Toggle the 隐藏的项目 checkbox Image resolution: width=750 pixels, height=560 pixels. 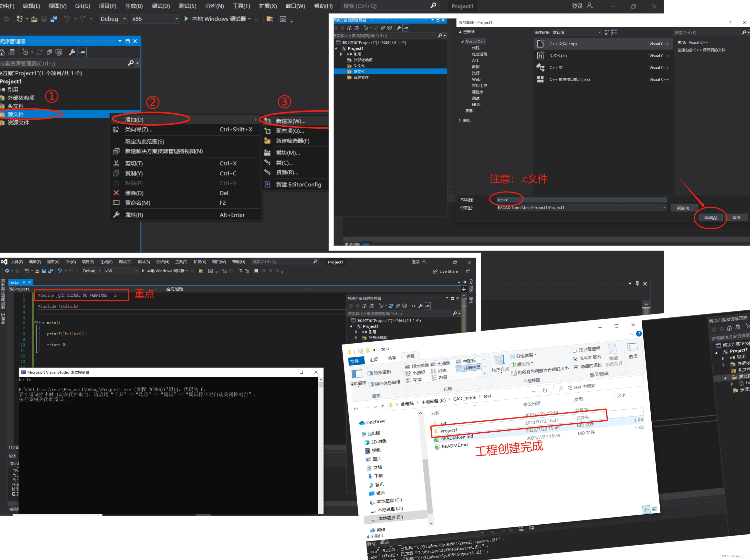tap(576, 367)
